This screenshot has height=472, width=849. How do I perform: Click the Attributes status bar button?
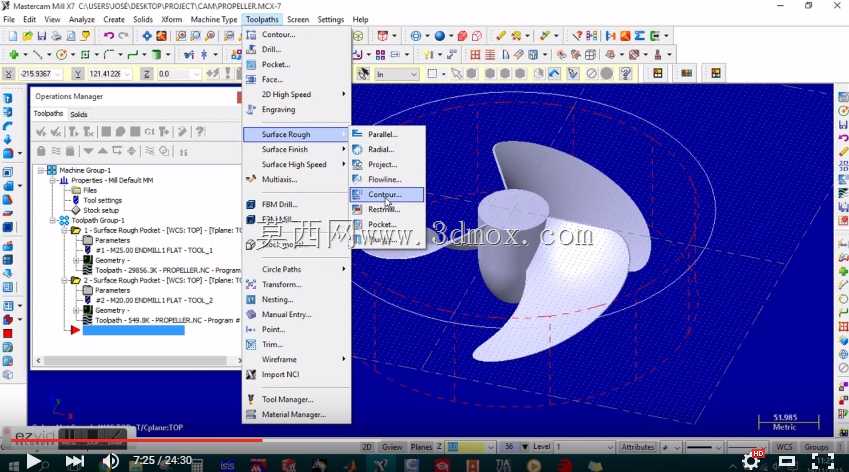[638, 447]
